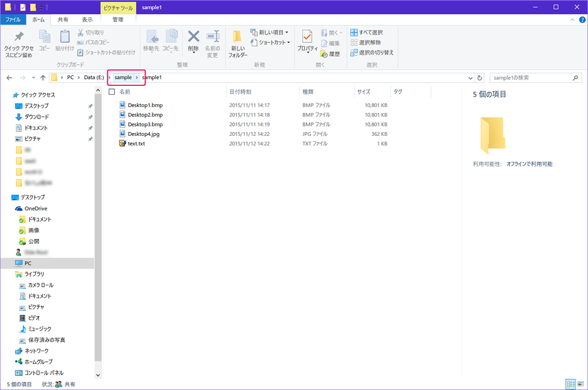Collapse the ribbon chevron

[x=572, y=20]
